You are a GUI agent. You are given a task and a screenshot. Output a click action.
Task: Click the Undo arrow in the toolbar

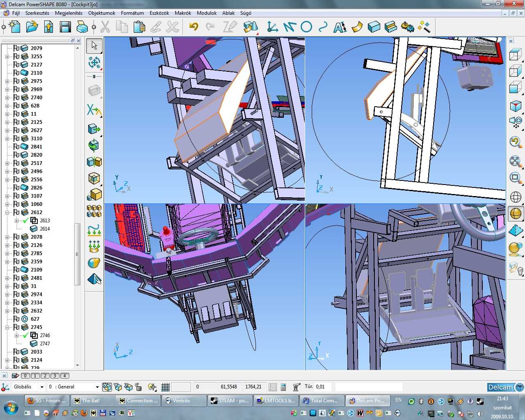tap(194, 27)
